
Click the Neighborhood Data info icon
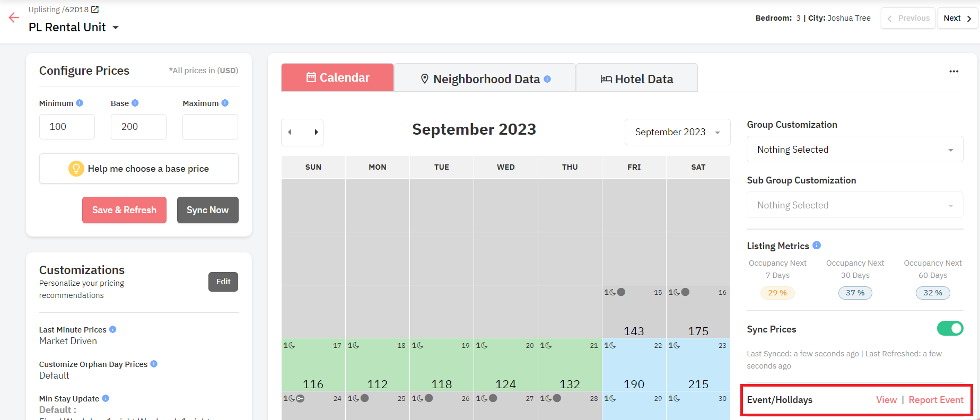[x=547, y=79]
